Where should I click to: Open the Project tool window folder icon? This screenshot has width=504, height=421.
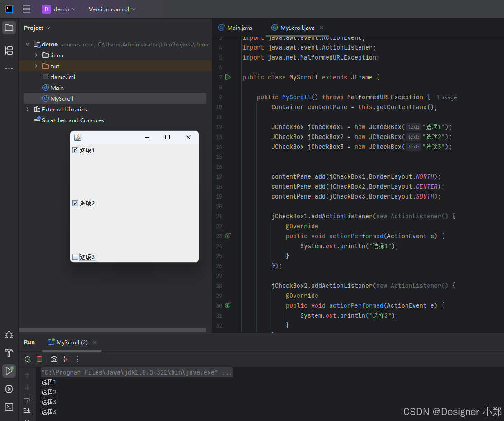coord(9,28)
